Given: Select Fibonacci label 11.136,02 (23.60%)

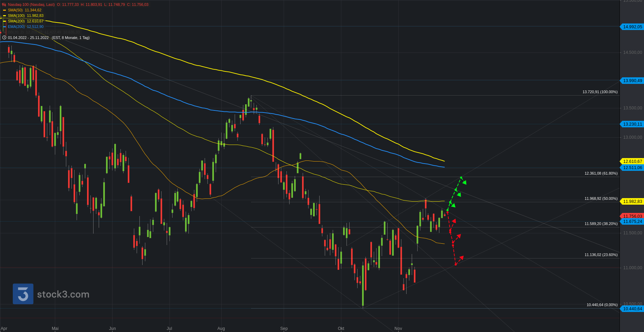Looking at the screenshot, I should (x=601, y=255).
